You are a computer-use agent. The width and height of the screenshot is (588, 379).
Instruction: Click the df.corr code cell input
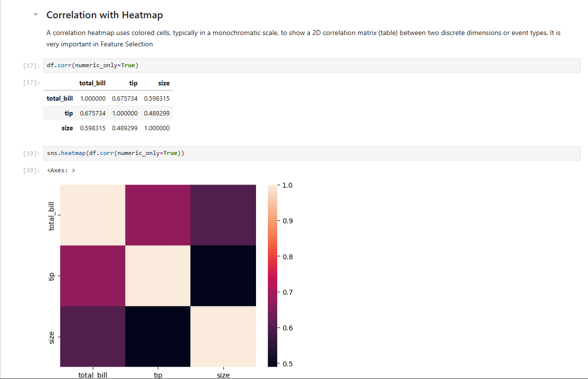pos(312,65)
